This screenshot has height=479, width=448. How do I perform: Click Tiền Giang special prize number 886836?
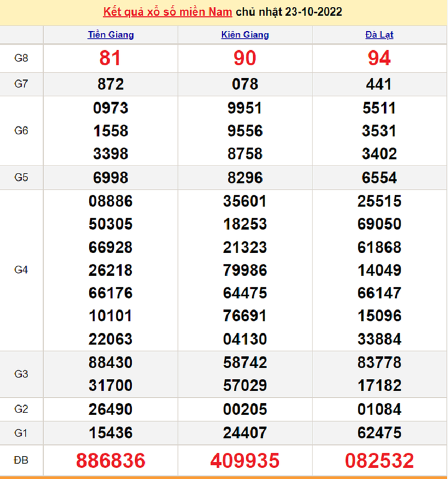tap(110, 461)
